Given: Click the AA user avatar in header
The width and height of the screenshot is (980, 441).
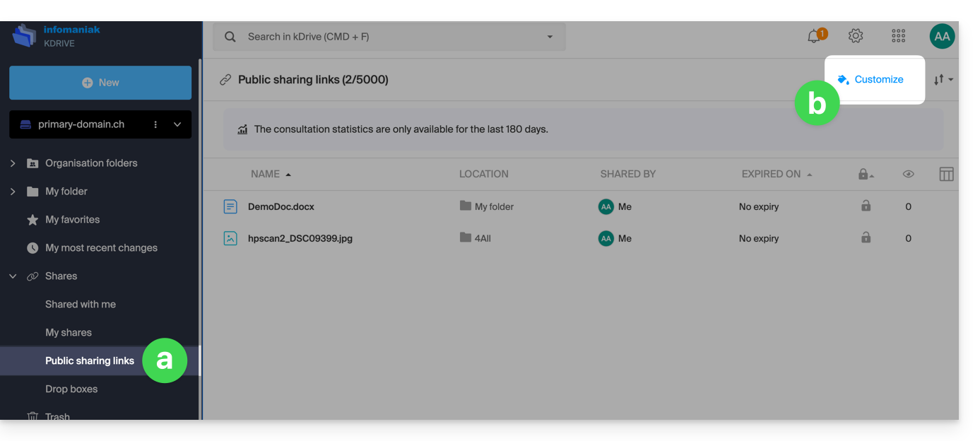Looking at the screenshot, I should tap(942, 36).
